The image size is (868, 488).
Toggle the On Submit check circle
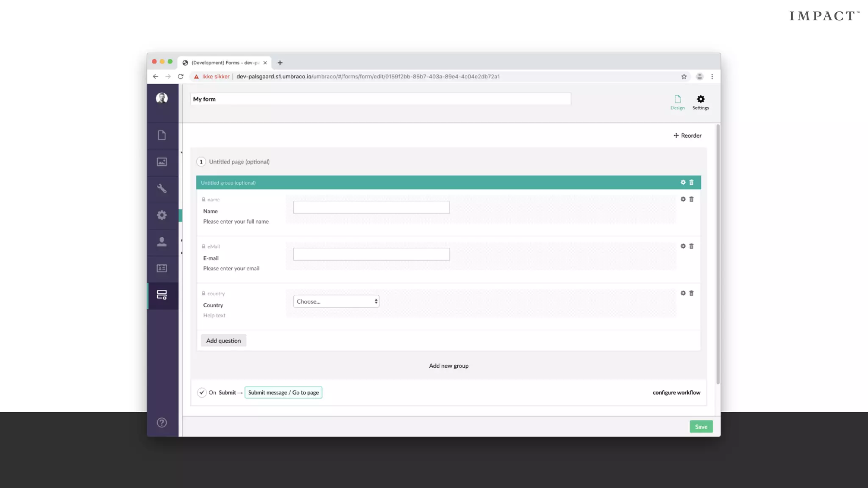[202, 392]
